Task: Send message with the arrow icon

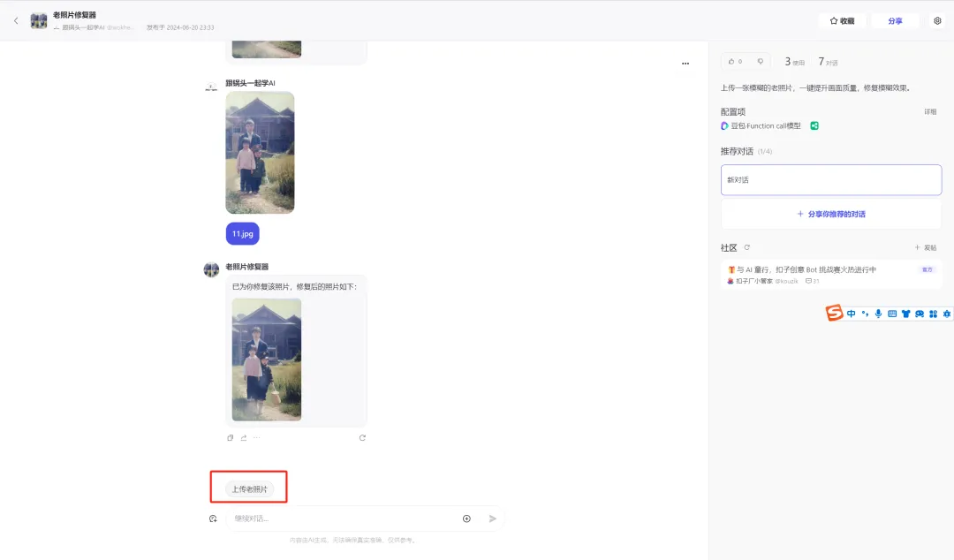Action: [x=492, y=518]
